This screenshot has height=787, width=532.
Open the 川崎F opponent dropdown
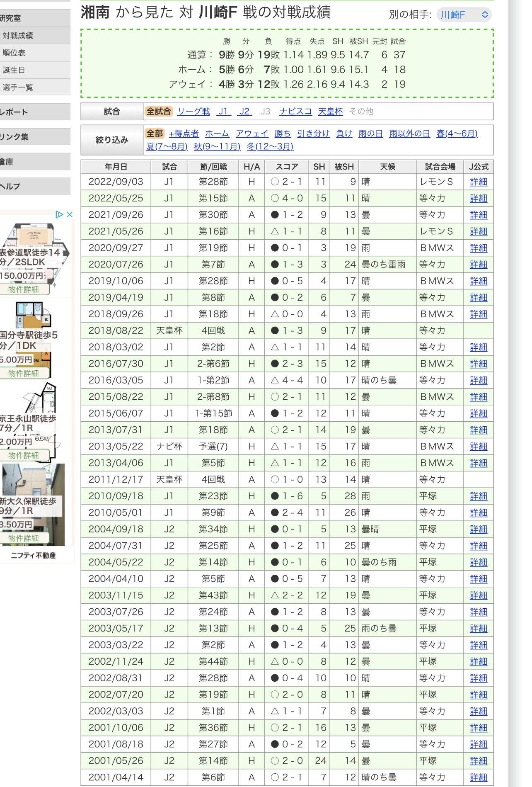tap(464, 15)
